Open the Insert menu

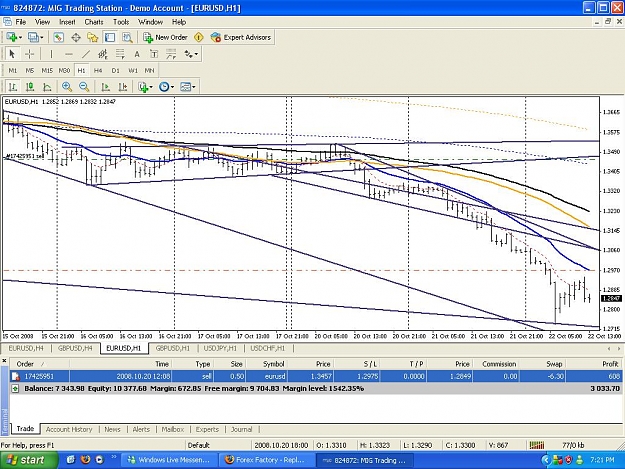tap(67, 22)
